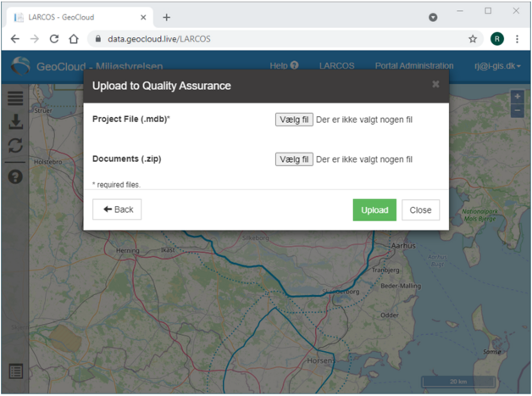This screenshot has height=396, width=532.
Task: Open the hamburger menu in left sidebar
Action: click(15, 98)
